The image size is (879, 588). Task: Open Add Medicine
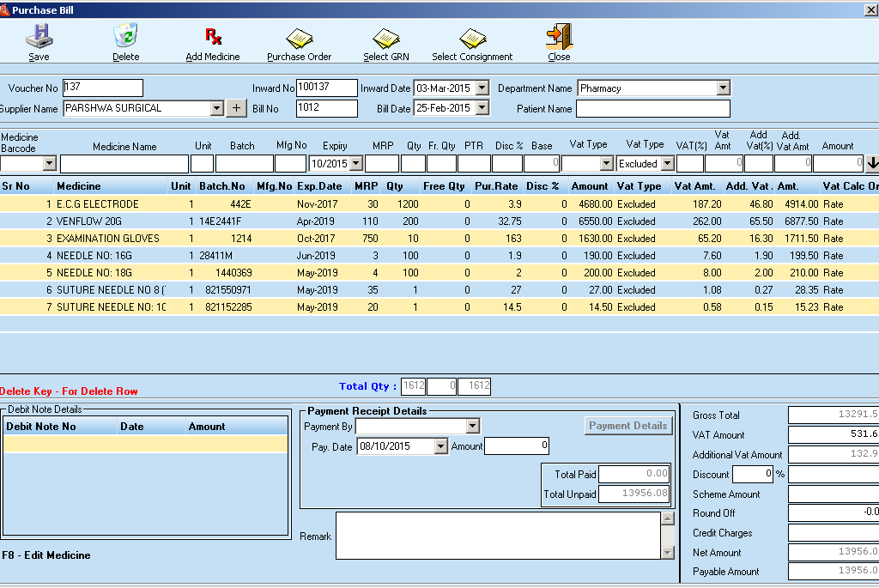coord(212,41)
